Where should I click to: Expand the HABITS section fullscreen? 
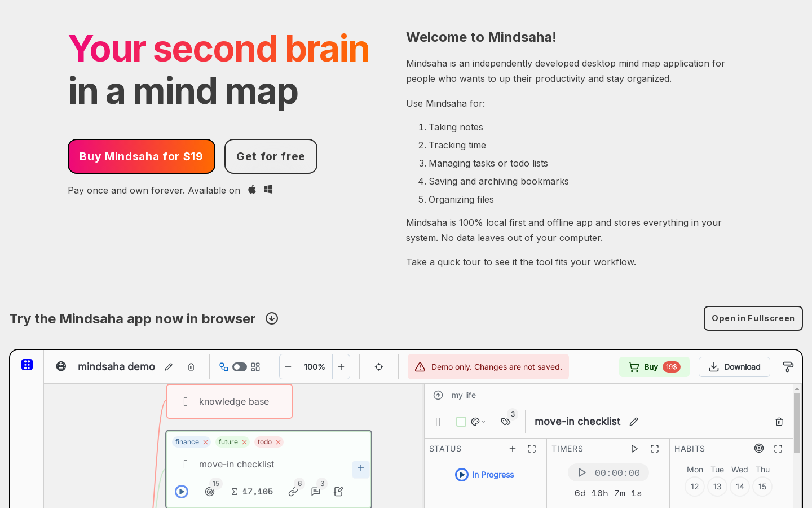click(x=778, y=449)
